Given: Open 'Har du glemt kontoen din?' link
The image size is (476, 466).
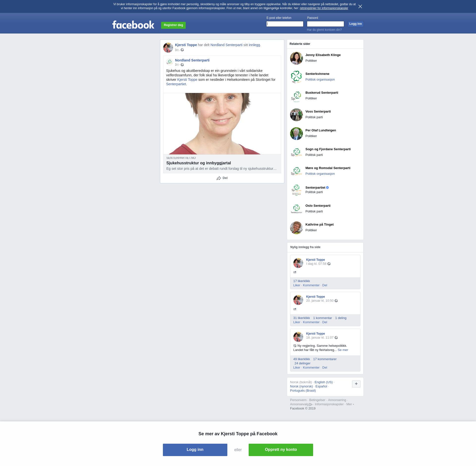Looking at the screenshot, I should click(324, 30).
